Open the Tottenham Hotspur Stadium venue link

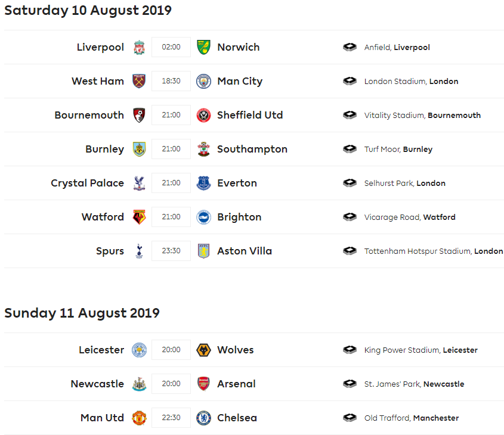(x=418, y=251)
